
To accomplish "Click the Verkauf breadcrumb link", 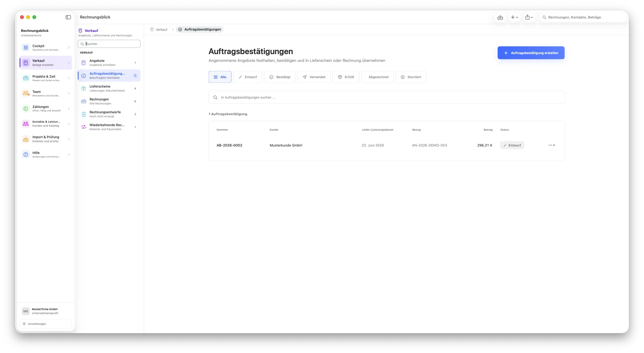I will coord(159,29).
